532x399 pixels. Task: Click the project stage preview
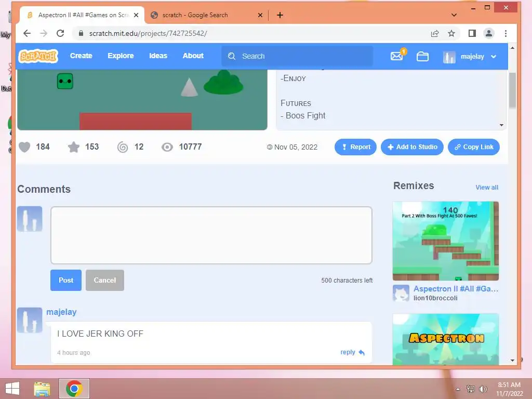click(x=142, y=100)
